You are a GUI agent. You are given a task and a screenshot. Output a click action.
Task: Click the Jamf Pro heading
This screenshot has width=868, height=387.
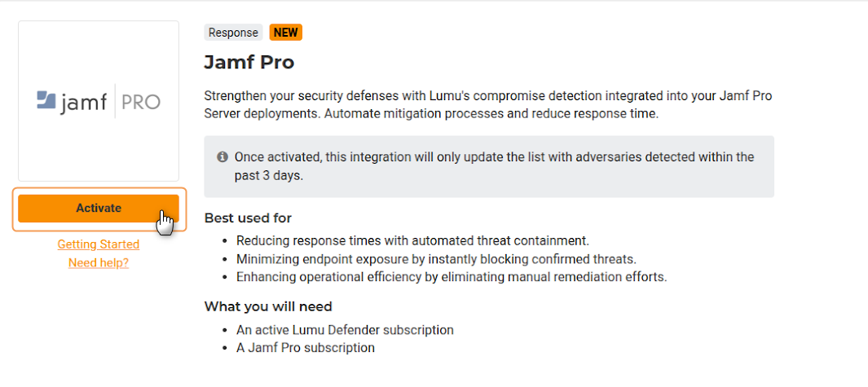point(249,62)
